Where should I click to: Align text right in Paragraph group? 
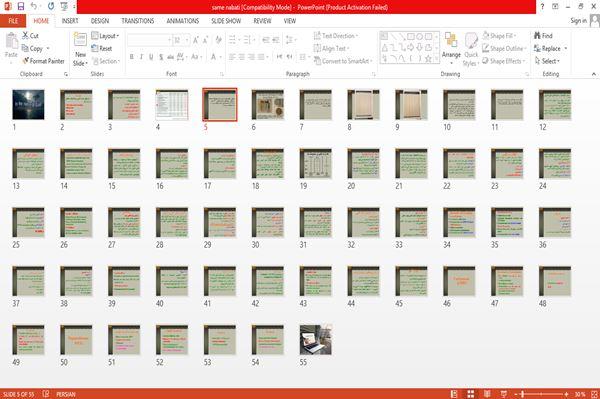[251, 57]
